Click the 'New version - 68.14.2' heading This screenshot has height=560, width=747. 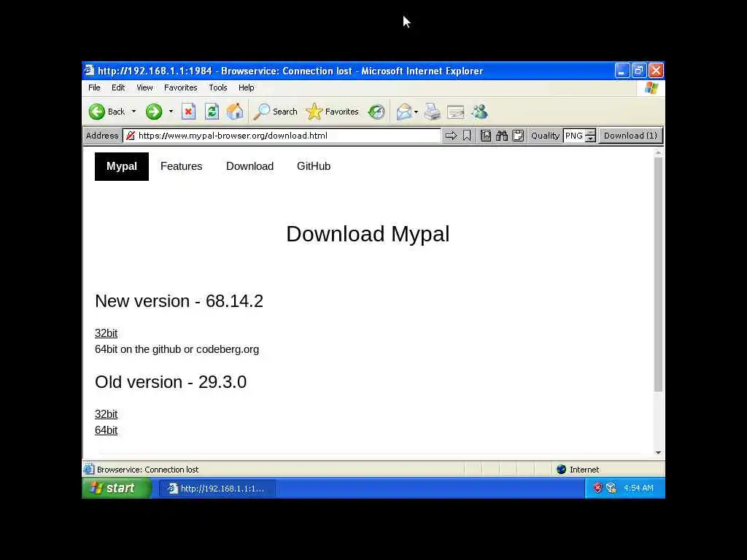point(179,301)
